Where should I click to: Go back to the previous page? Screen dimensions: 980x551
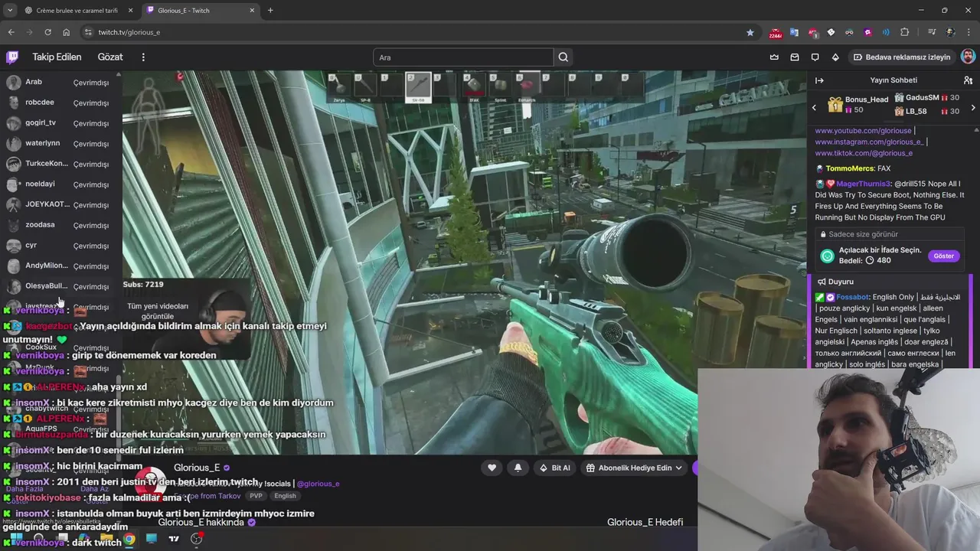11,32
